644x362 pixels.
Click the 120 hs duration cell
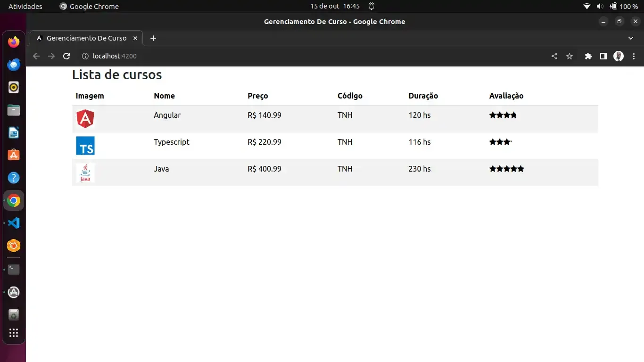pos(420,115)
